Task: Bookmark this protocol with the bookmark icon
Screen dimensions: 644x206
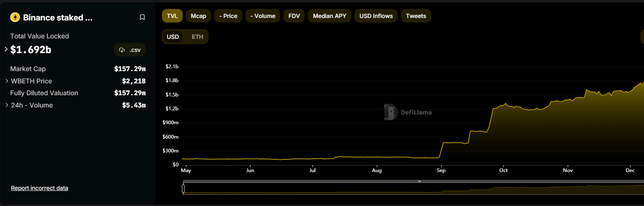Action: tap(142, 17)
